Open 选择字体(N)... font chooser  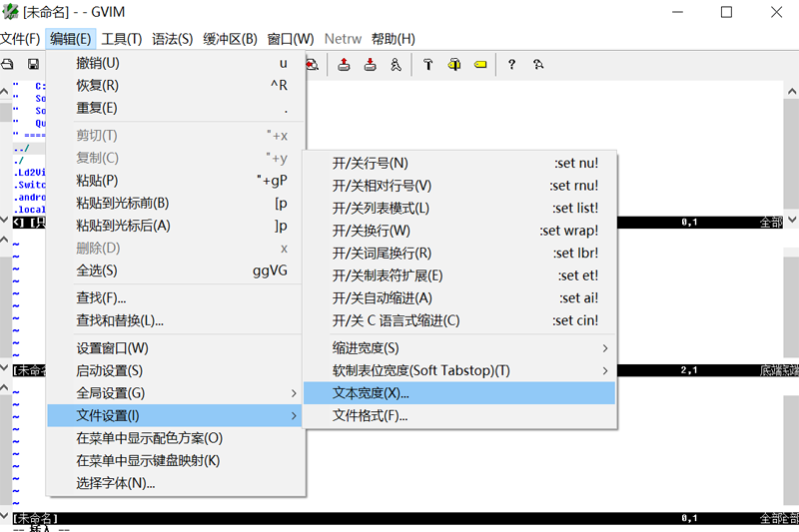coord(175,483)
